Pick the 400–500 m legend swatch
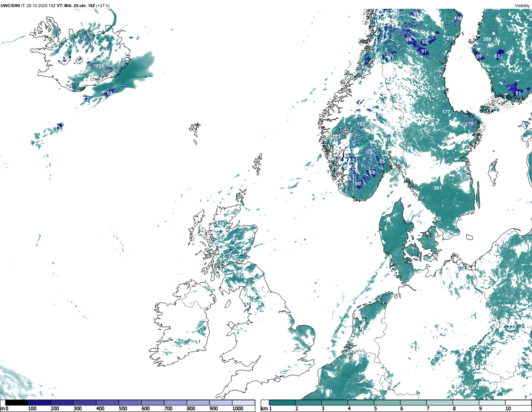 point(107,402)
